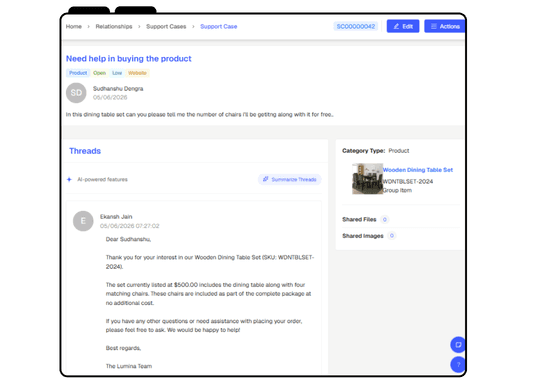Click case ID badge SC00000042
Screen dimensions: 540x384
point(356,27)
